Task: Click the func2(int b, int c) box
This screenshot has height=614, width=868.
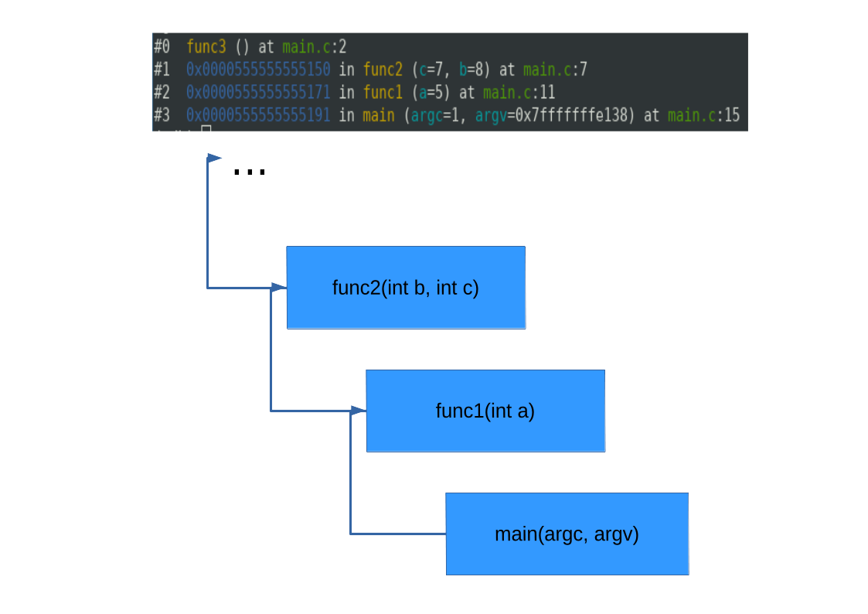Action: 405,287
